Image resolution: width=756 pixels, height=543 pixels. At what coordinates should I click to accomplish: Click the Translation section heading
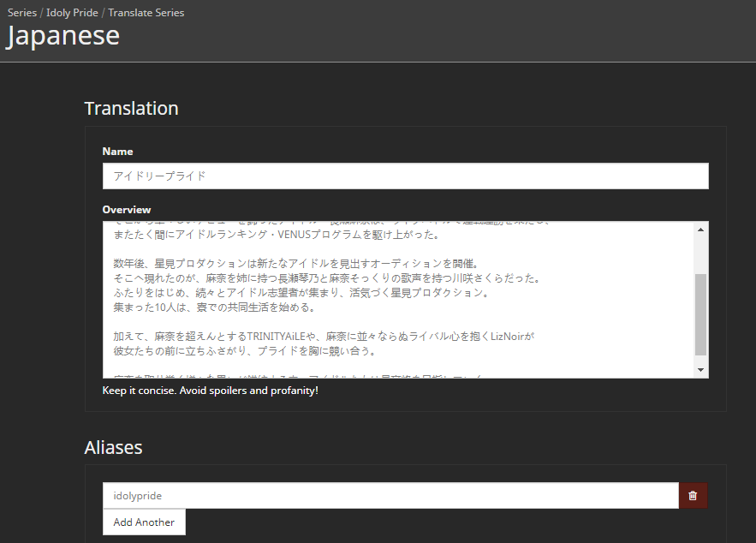pyautogui.click(x=131, y=109)
